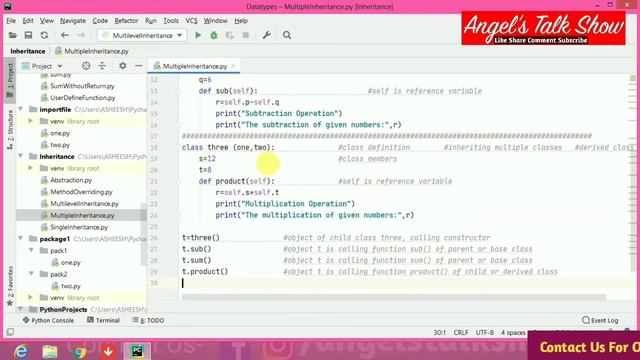640x360 pixels.
Task: Open Search Everywhere magnifier icon
Action: point(287,36)
